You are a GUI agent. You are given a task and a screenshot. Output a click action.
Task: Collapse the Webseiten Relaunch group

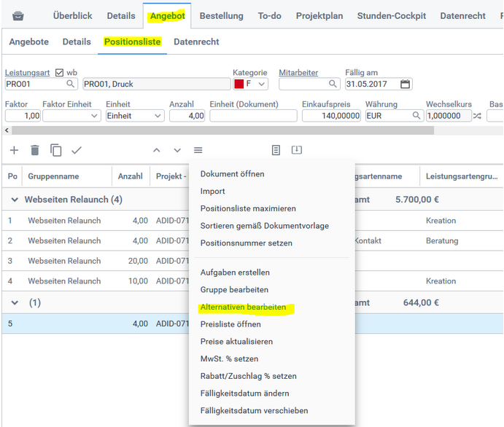coord(13,200)
